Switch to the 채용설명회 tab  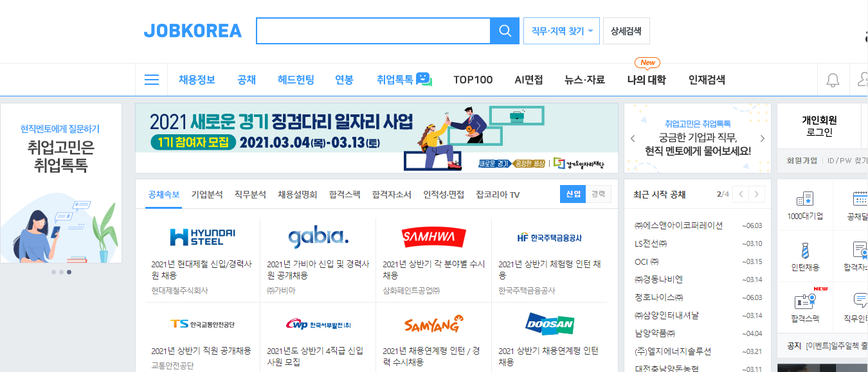tap(297, 195)
